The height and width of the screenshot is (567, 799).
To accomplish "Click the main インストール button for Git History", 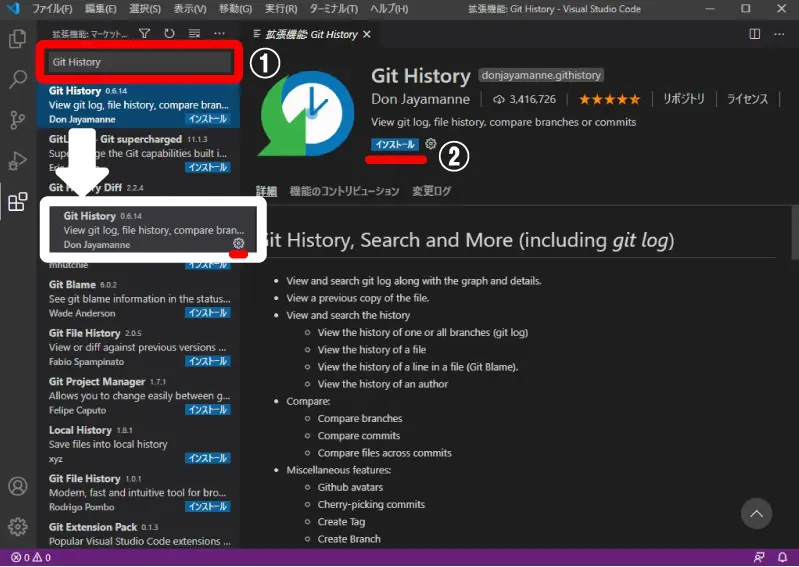I will 395,144.
